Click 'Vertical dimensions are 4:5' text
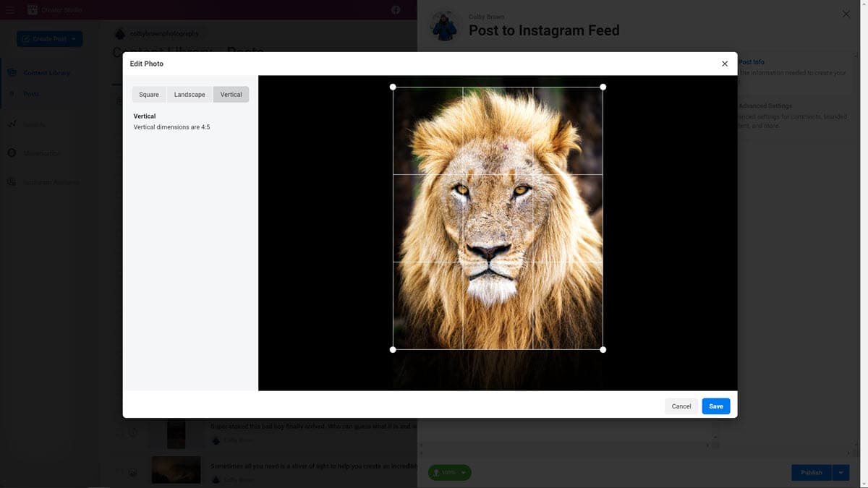 click(x=172, y=127)
